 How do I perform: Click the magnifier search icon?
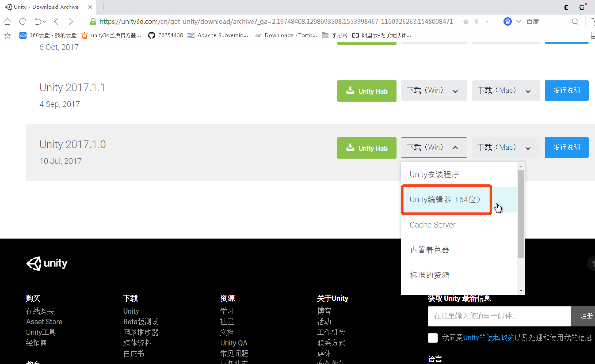pyautogui.click(x=575, y=22)
